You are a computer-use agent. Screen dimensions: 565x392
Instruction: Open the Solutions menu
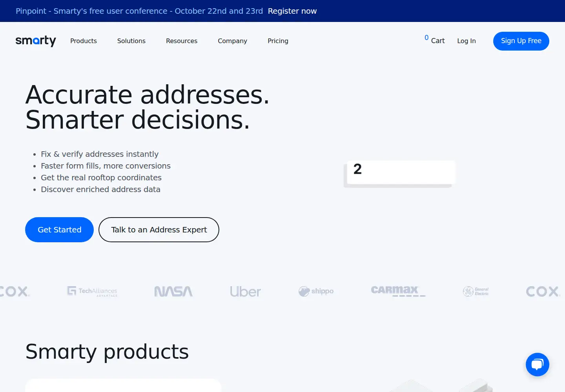(x=131, y=41)
